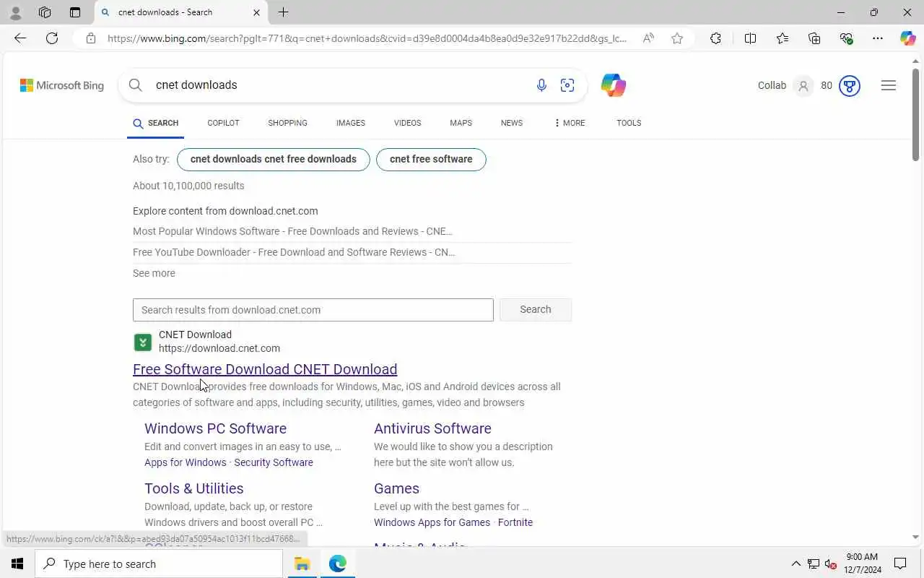Image resolution: width=924 pixels, height=578 pixels.
Task: Show hidden system tray icons
Action: click(x=796, y=564)
